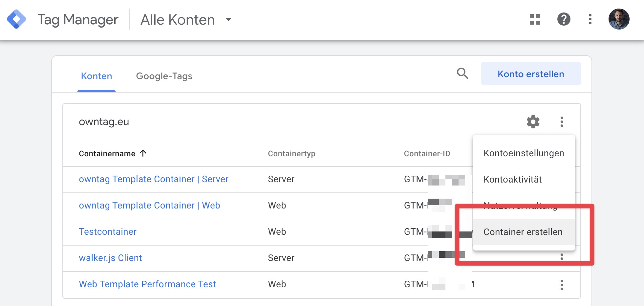The image size is (644, 306).
Task: Open owntag.eu account settings gear
Action: pos(533,122)
